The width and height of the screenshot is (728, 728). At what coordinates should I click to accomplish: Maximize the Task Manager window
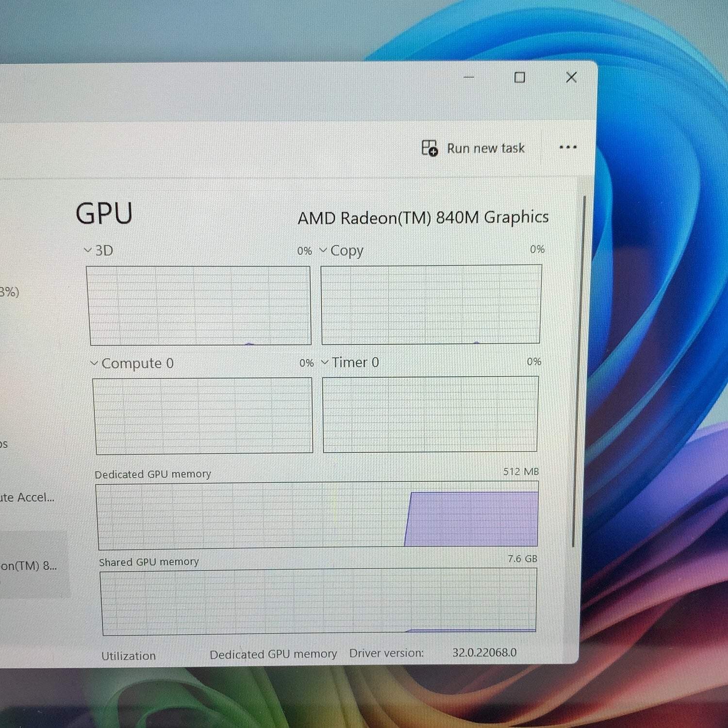[520, 77]
